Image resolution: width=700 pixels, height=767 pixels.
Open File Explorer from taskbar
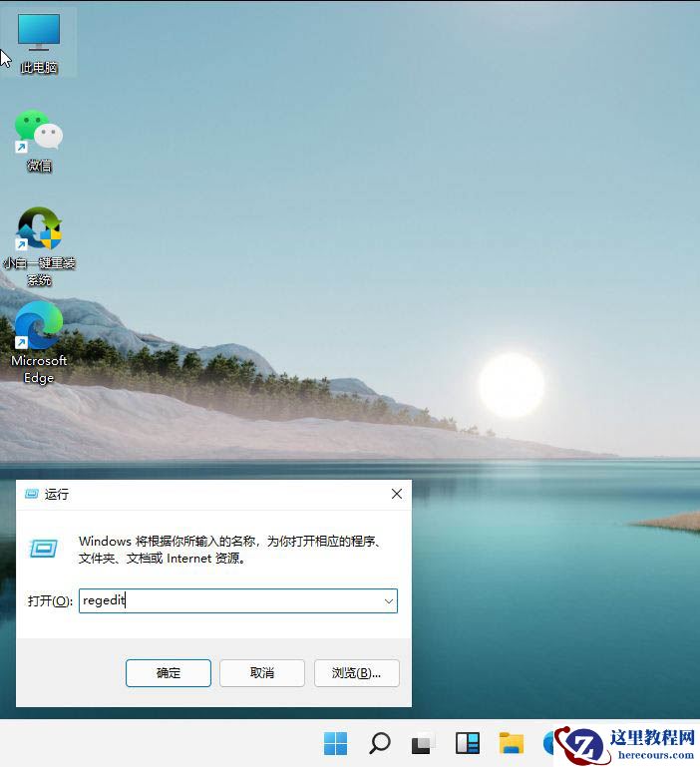click(x=512, y=743)
